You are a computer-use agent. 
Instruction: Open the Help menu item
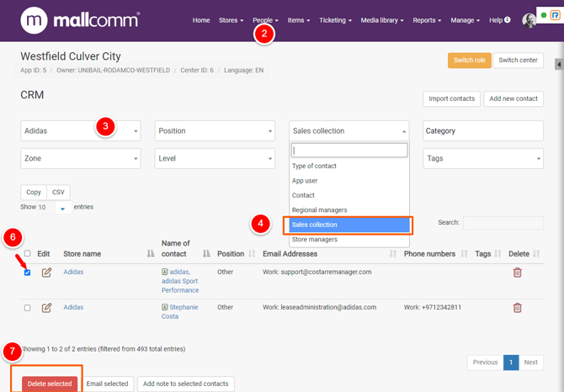point(500,20)
